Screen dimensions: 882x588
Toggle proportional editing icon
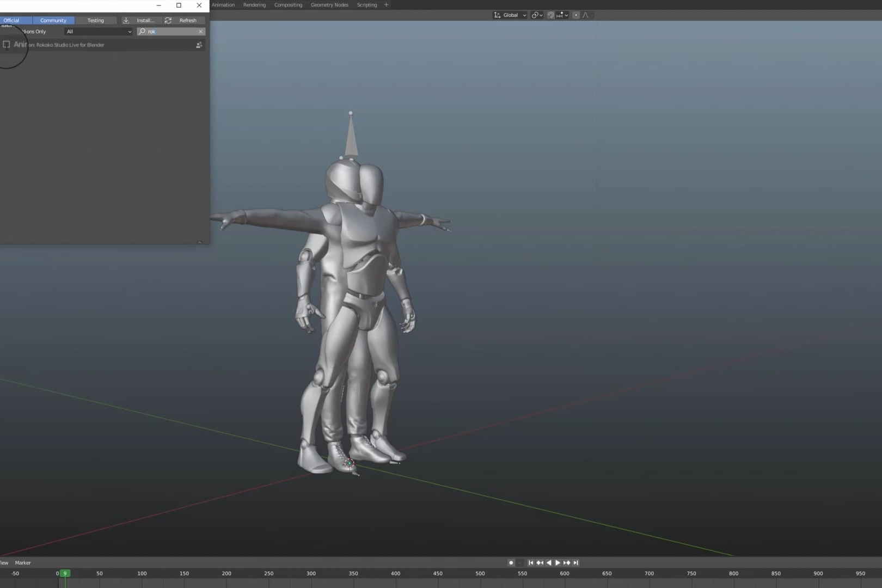(x=576, y=15)
